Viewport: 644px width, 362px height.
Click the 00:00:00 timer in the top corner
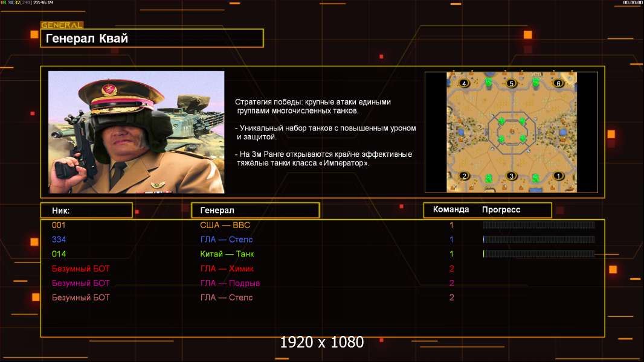(633, 2)
